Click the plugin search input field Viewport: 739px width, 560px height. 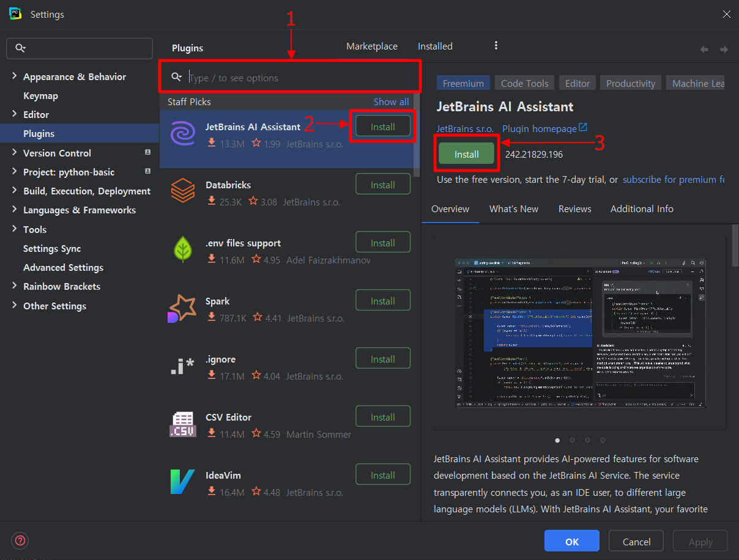(290, 78)
